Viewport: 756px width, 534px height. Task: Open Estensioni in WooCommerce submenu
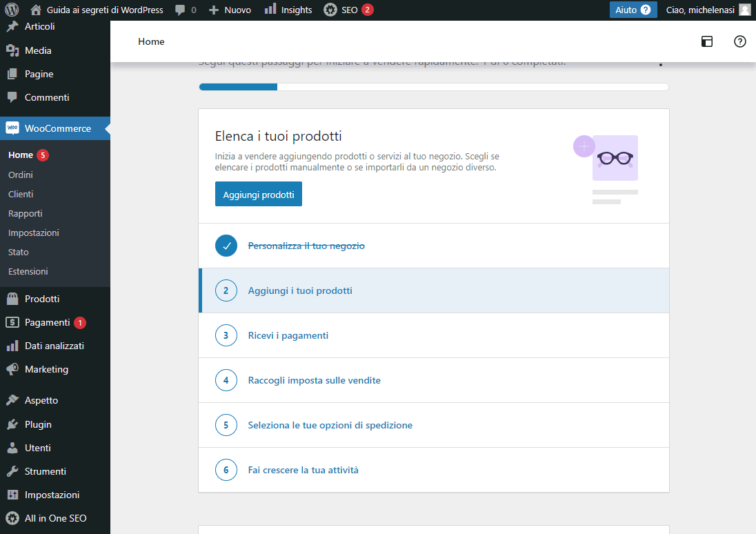click(28, 272)
